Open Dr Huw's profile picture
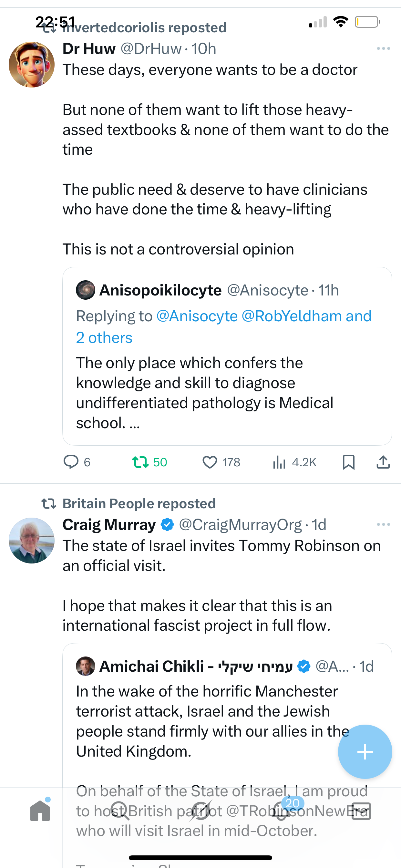Viewport: 401px width, 868px height. point(32,65)
